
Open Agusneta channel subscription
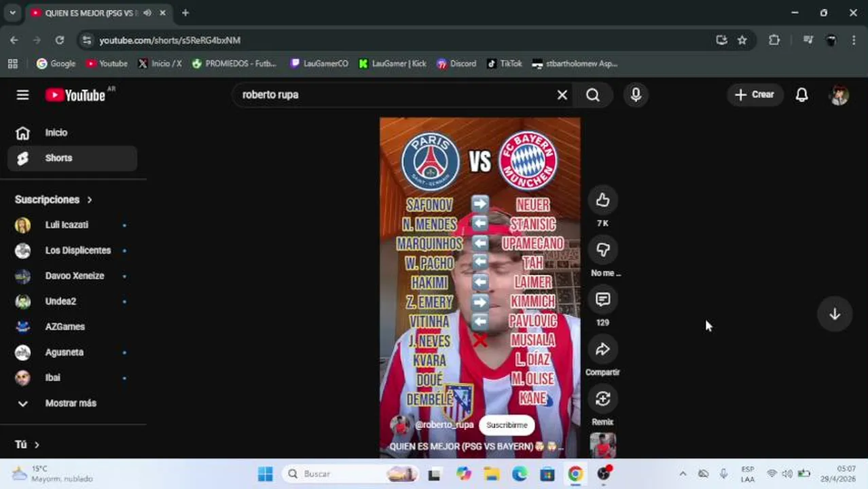click(72, 352)
